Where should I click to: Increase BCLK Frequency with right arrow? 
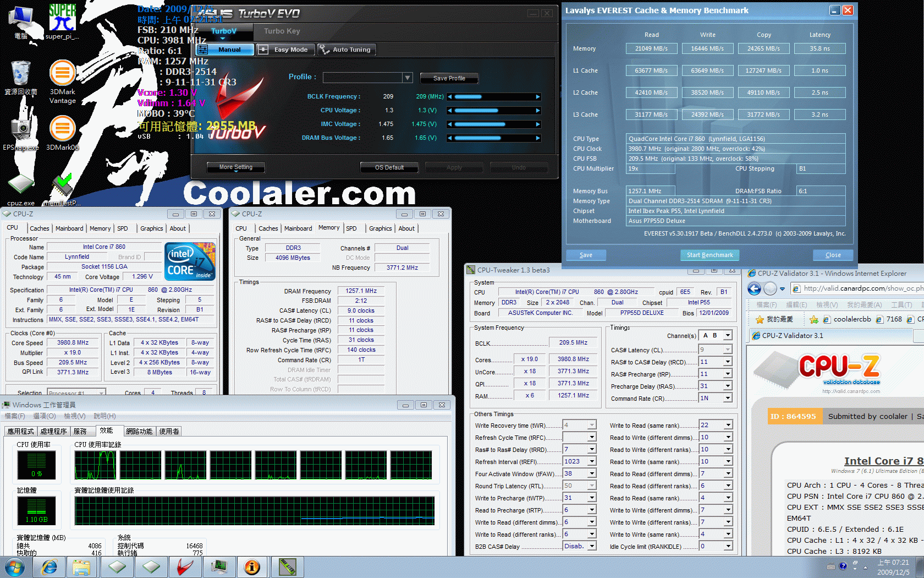click(538, 97)
